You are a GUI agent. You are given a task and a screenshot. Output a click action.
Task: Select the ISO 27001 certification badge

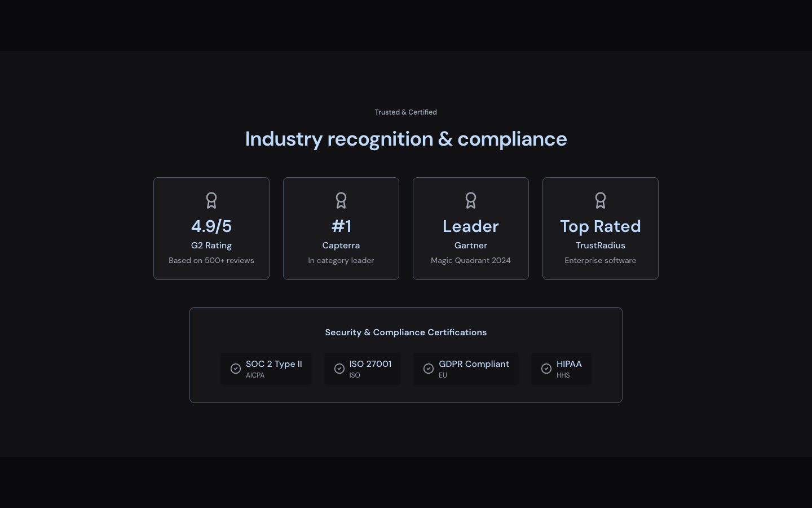363,369
